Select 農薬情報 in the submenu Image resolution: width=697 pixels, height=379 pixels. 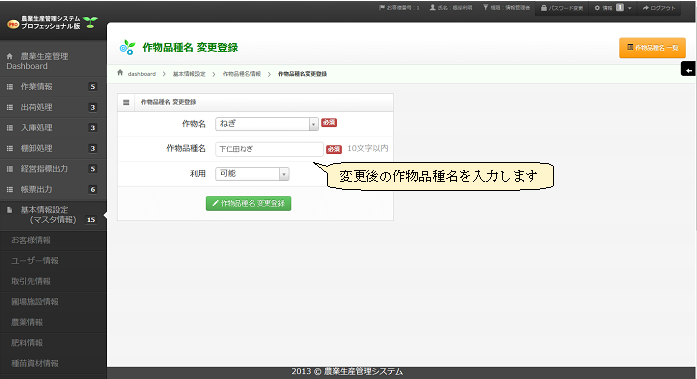pos(53,322)
